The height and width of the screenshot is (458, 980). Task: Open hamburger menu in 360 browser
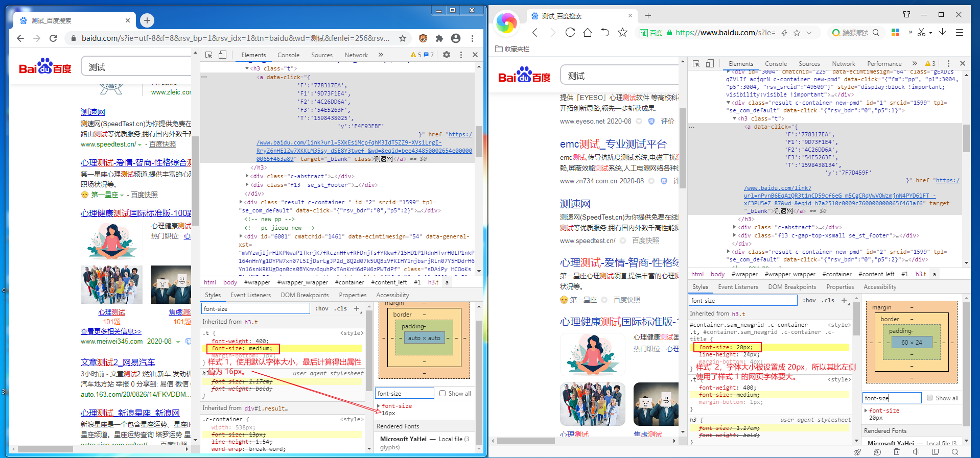pyautogui.click(x=960, y=32)
